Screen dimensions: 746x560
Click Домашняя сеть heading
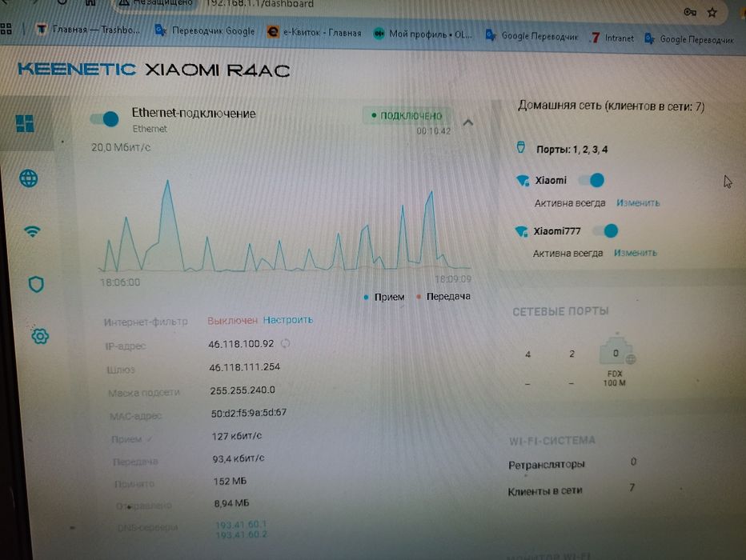click(611, 106)
